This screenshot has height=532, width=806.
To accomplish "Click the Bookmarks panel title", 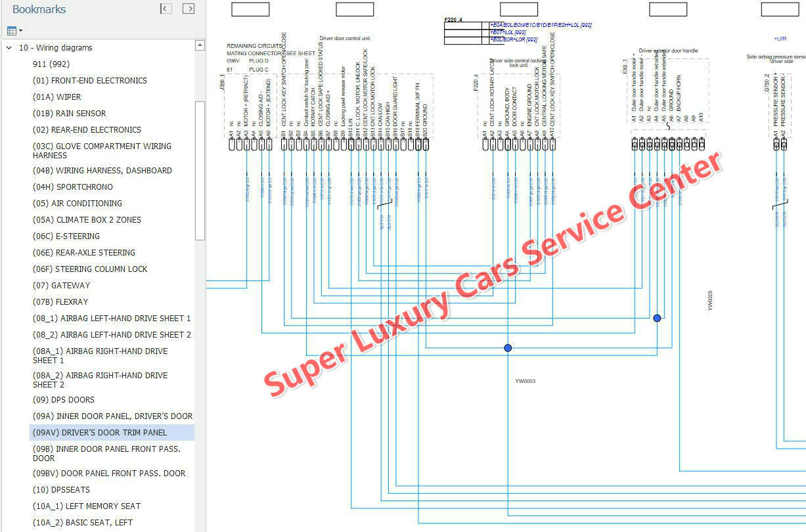I will 39,9.
